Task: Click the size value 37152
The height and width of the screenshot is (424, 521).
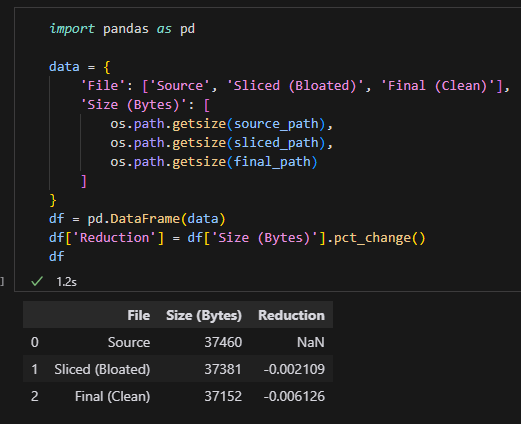Action: tap(223, 396)
